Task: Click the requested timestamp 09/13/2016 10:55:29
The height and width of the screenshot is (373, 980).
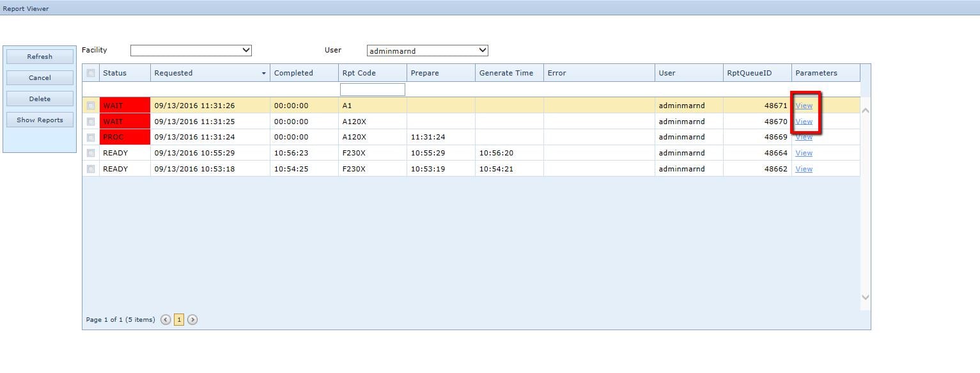Action: point(194,153)
